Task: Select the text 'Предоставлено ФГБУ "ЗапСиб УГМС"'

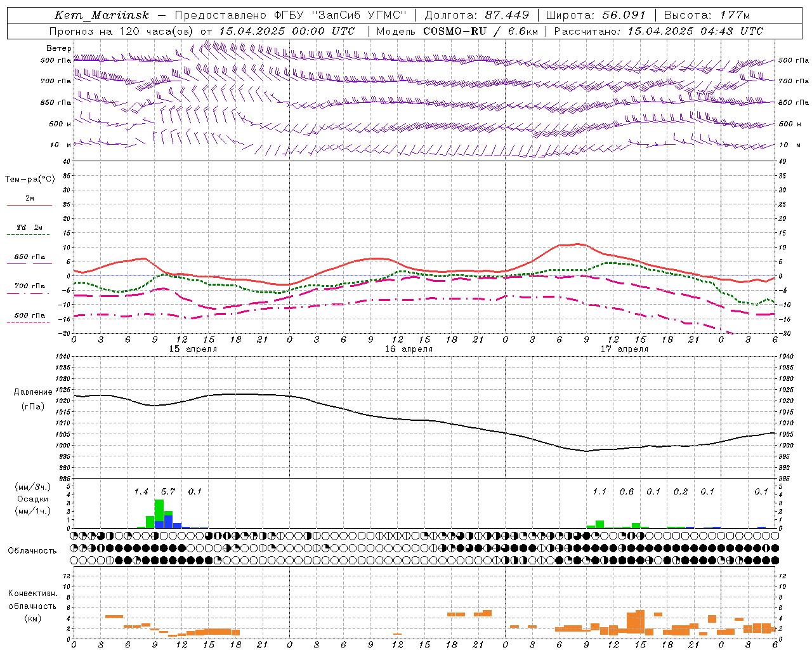Action: point(290,15)
